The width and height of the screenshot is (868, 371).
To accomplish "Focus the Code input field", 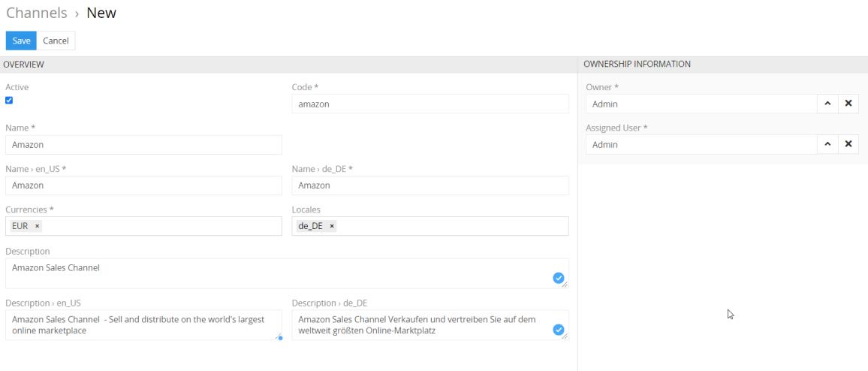I will point(429,104).
